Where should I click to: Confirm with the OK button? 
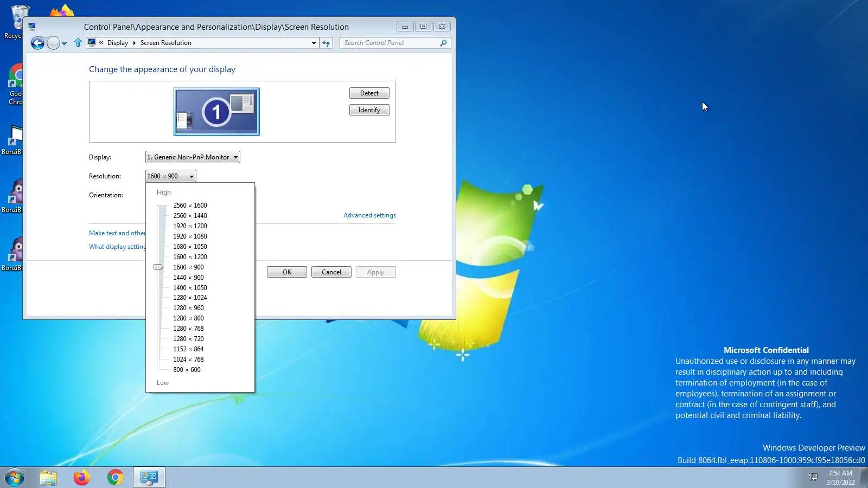(x=287, y=272)
